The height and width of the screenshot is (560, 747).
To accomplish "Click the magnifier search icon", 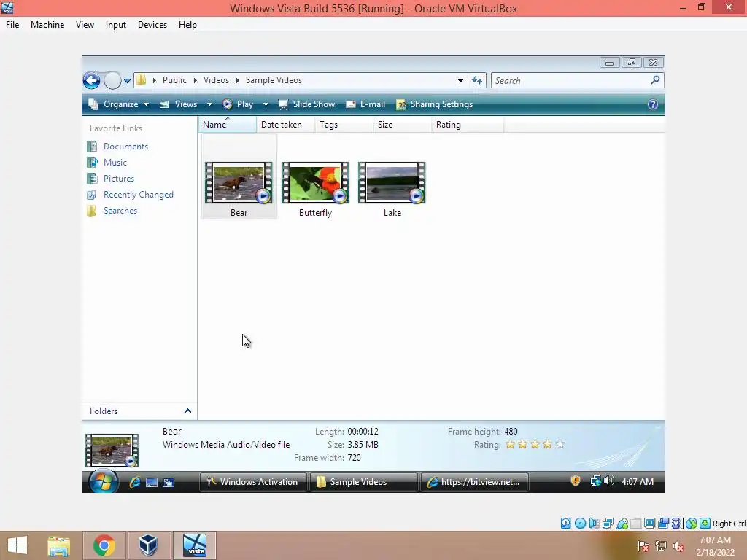I will pos(656,80).
